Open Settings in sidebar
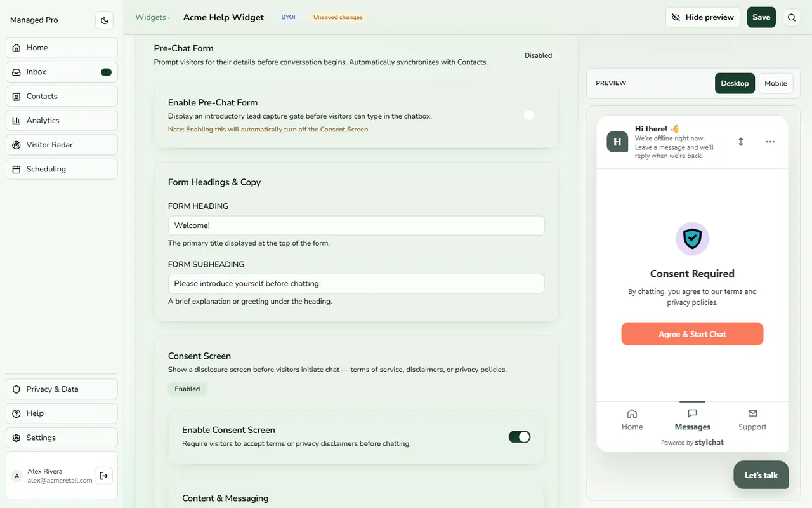 click(x=62, y=438)
